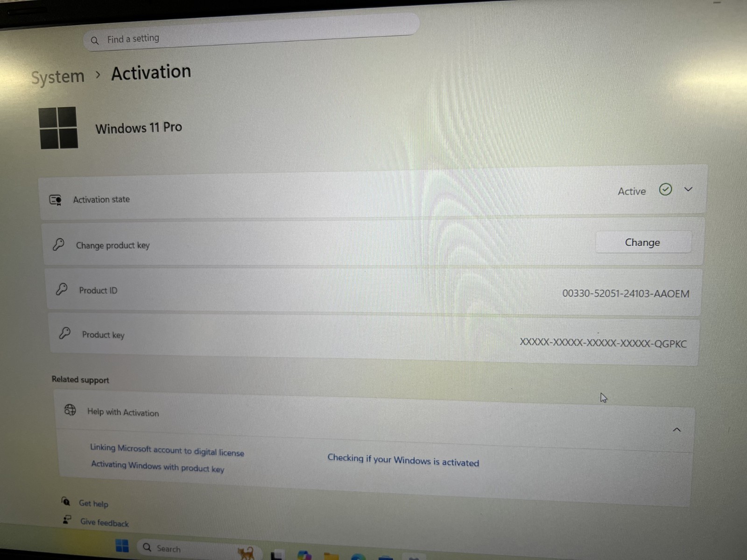The image size is (747, 560).
Task: Click the Windows 11 Pro edition text
Action: (139, 128)
